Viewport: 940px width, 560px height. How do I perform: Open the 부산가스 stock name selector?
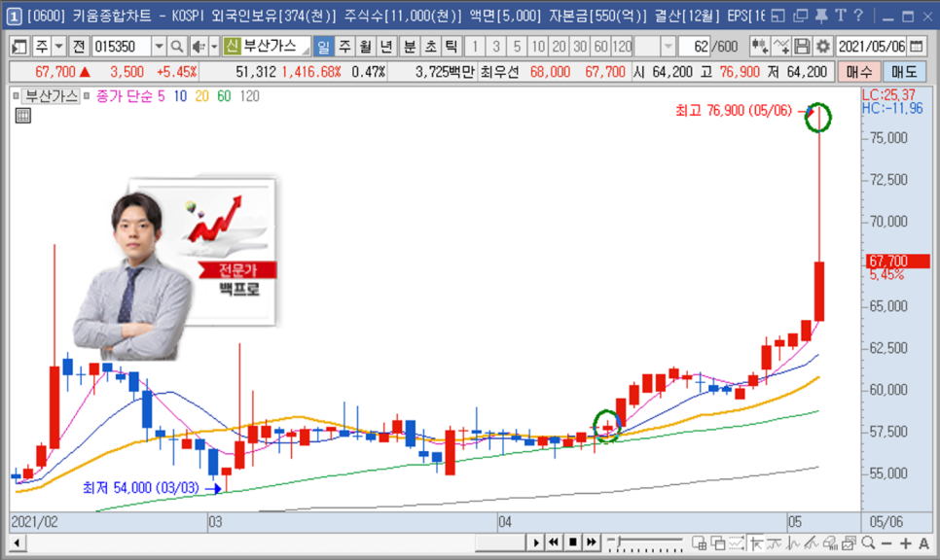click(x=267, y=46)
